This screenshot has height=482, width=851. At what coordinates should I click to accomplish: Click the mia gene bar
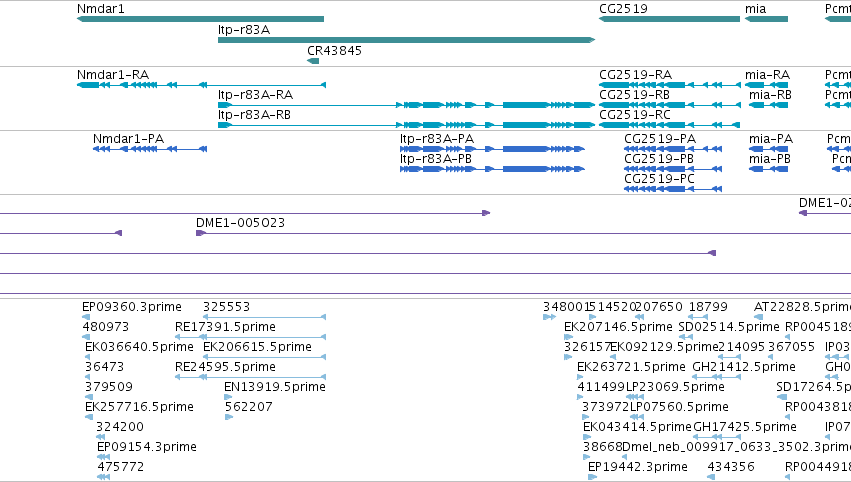[766, 19]
